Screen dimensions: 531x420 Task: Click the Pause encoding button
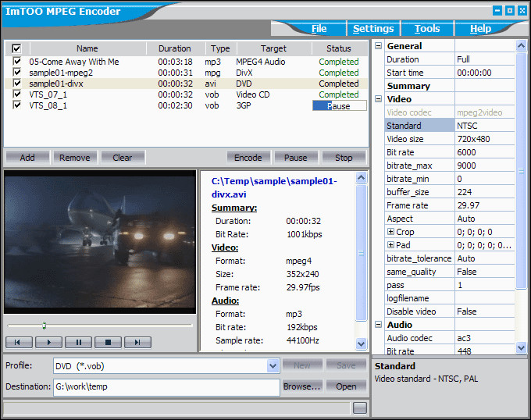pos(296,158)
